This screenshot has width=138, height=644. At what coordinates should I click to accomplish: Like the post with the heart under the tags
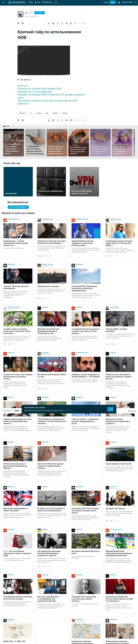tap(18, 120)
